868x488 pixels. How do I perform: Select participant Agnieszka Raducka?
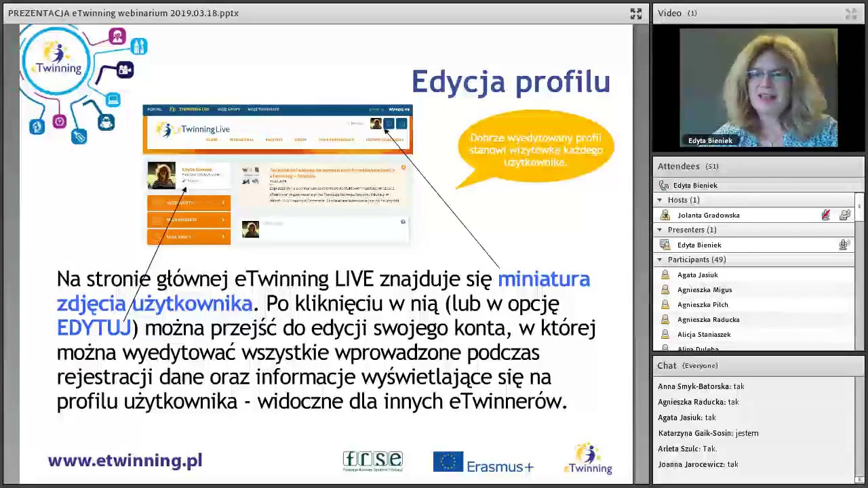pos(709,319)
